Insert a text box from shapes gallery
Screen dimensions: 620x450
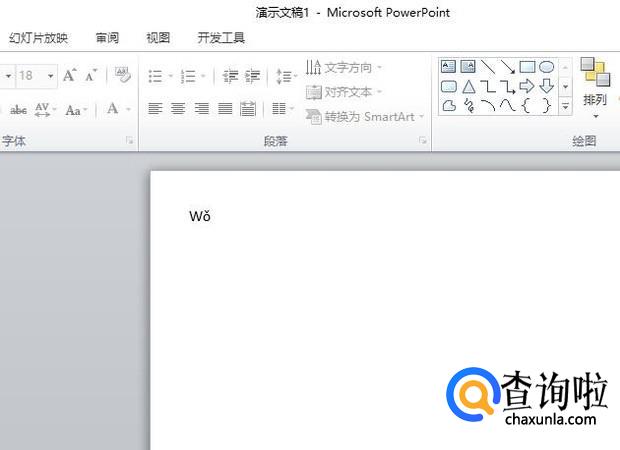(x=449, y=67)
